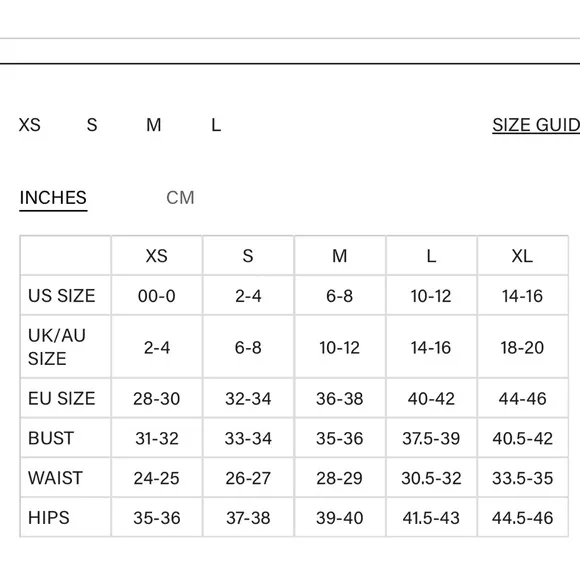This screenshot has width=580, height=580.
Task: Click the M column header in table
Action: (x=340, y=256)
